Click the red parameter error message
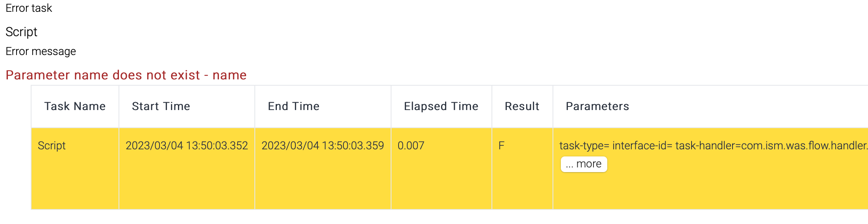 (126, 75)
